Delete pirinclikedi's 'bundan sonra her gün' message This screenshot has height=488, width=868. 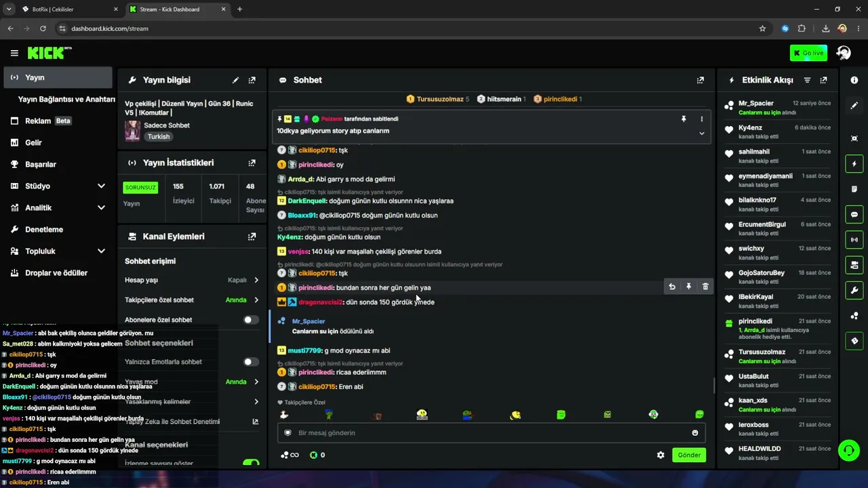705,287
